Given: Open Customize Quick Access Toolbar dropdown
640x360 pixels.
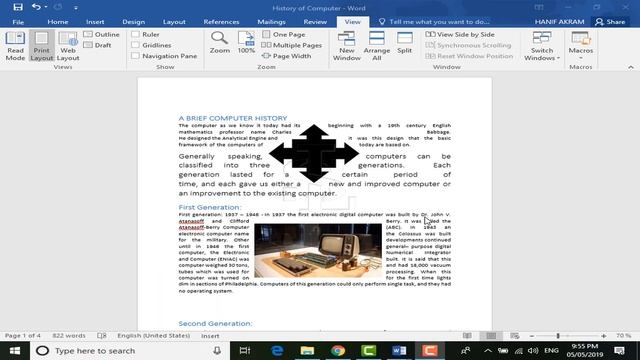Looking at the screenshot, I should [x=76, y=7].
